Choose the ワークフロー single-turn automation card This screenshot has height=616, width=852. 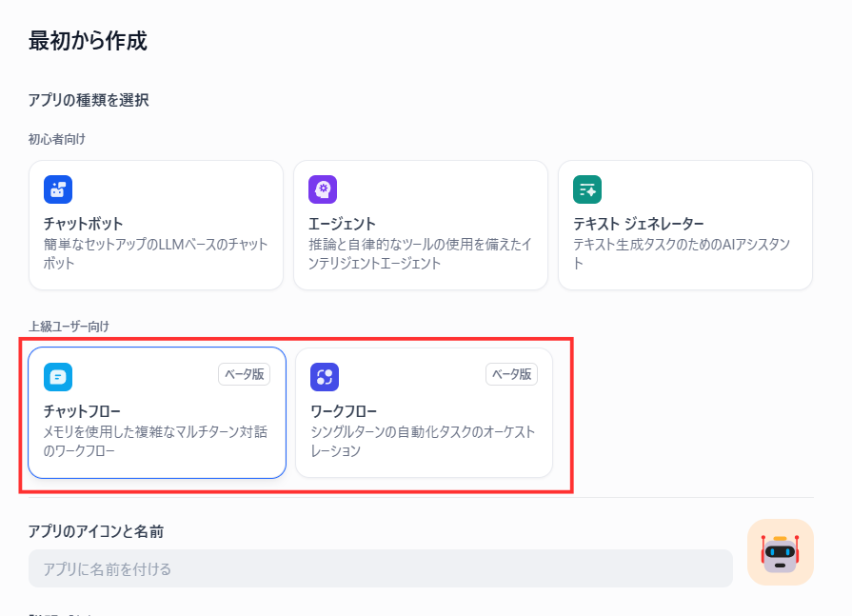pos(423,413)
